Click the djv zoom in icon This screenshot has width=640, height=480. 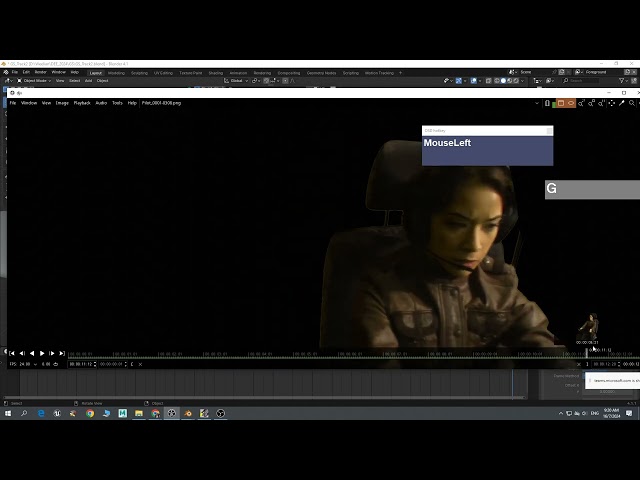(x=581, y=103)
